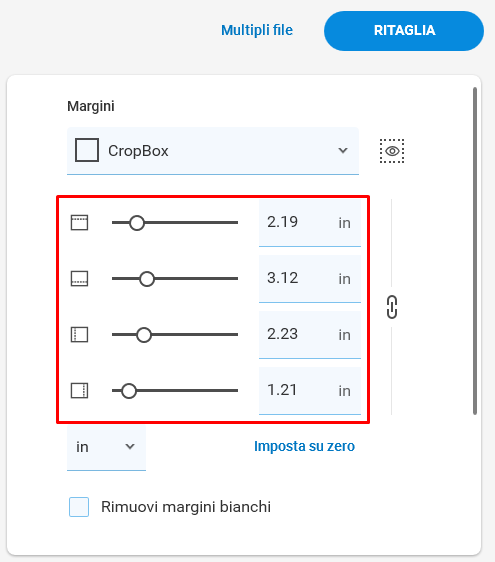
Task: Click the bottom margin icon
Action: click(79, 278)
